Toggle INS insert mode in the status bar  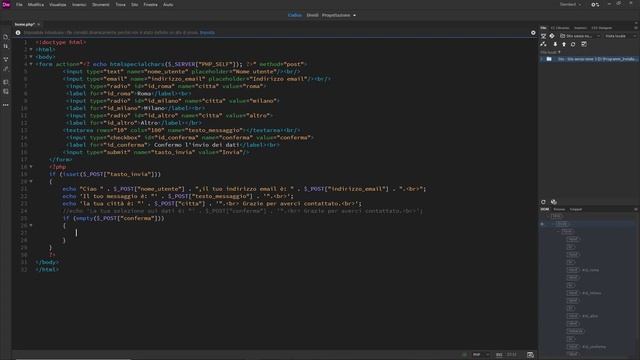pyautogui.click(x=499, y=355)
